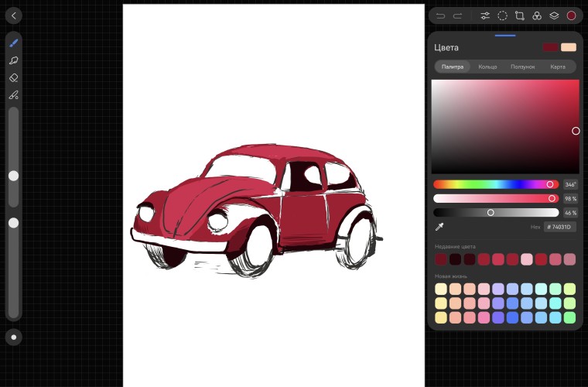
Task: Select the Fill paint tool
Action: (x=14, y=95)
